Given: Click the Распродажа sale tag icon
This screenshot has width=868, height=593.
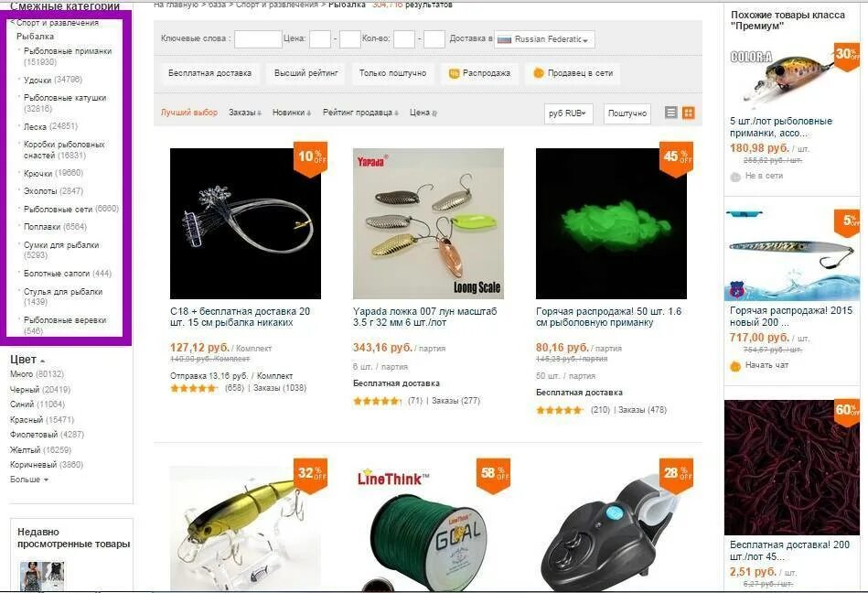Looking at the screenshot, I should pyautogui.click(x=454, y=73).
